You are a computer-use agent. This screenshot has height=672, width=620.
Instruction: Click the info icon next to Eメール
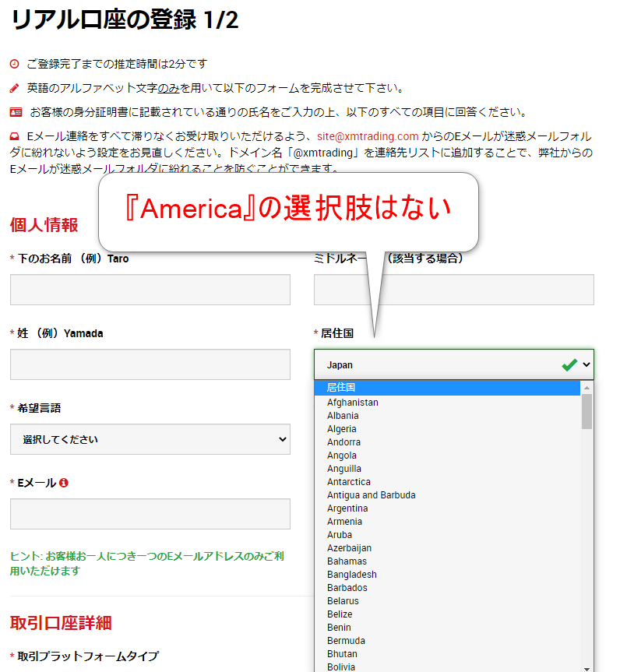64,483
